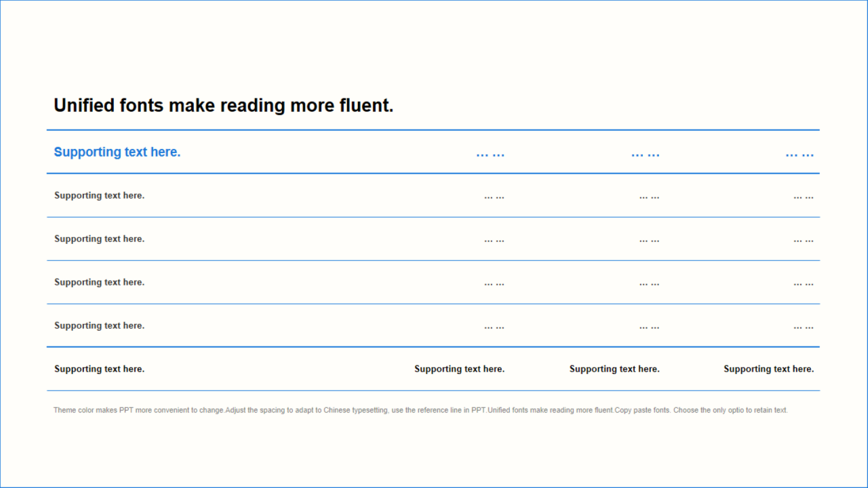Click the last ellipsis in the first body row
This screenshot has height=488, width=868.
click(x=804, y=197)
